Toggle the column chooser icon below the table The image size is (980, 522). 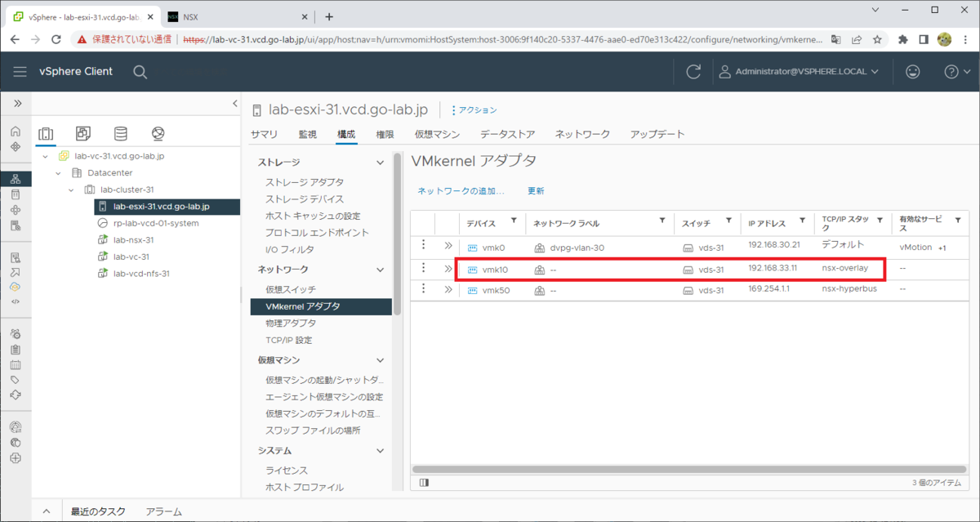point(424,483)
